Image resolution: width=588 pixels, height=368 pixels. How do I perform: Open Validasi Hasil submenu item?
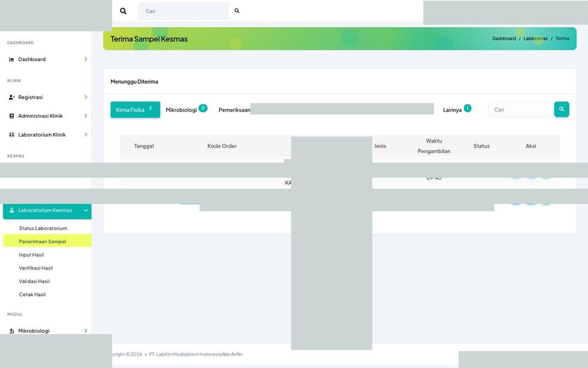click(x=34, y=281)
